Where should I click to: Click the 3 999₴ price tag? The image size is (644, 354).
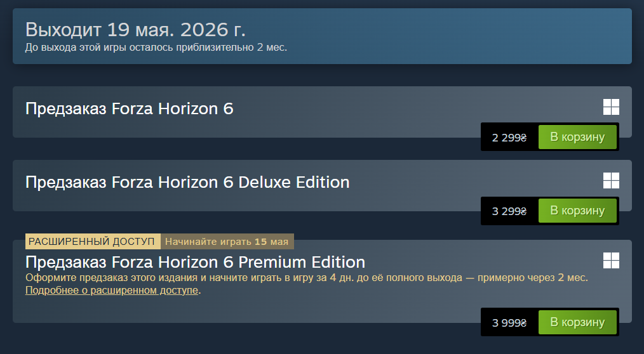pos(509,322)
